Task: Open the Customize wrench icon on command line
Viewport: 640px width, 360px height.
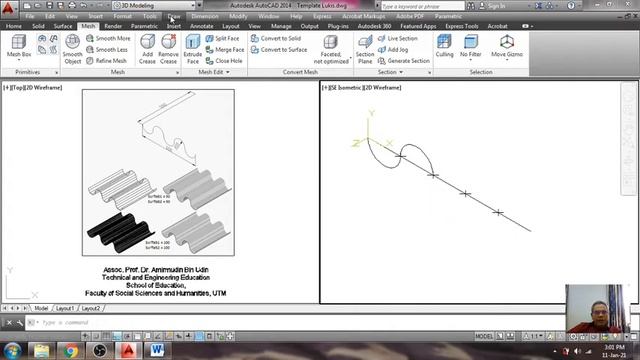Action: pos(20,323)
